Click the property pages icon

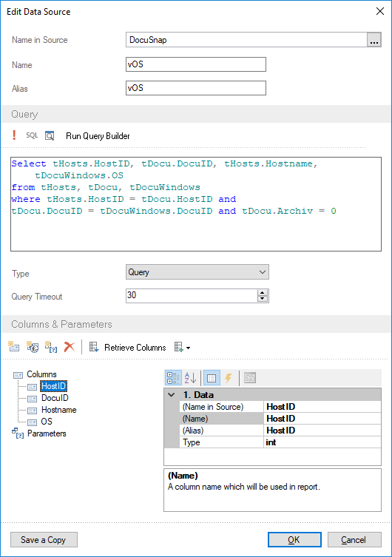(x=250, y=378)
